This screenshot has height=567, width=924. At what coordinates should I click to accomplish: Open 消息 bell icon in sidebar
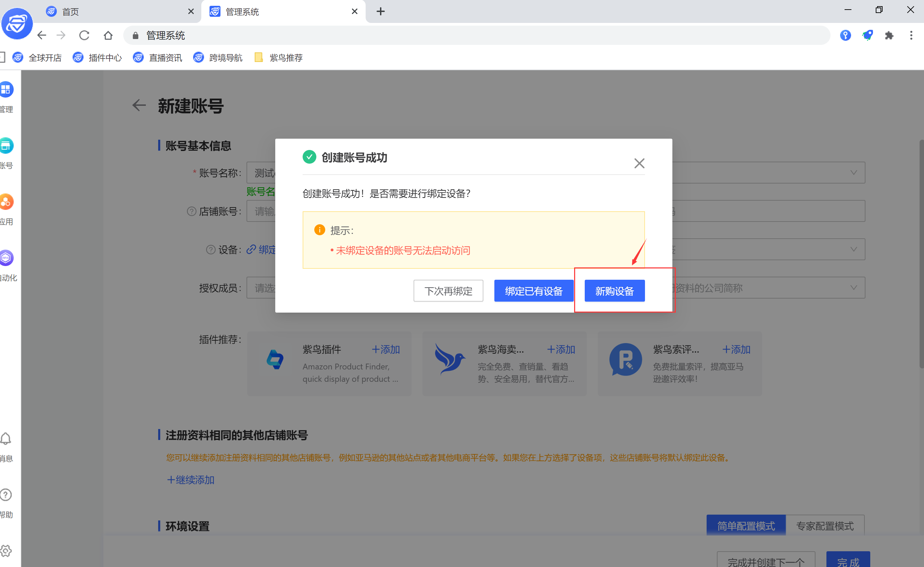tap(6, 438)
